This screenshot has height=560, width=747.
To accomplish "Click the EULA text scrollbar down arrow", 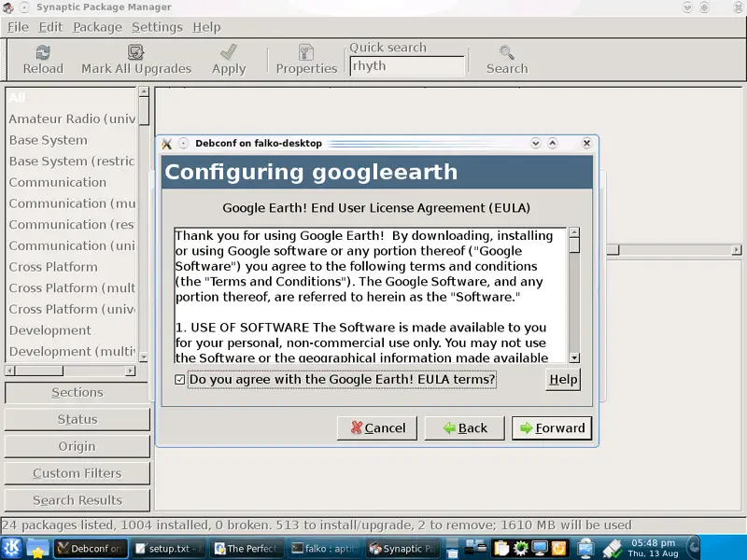I will 574,357.
